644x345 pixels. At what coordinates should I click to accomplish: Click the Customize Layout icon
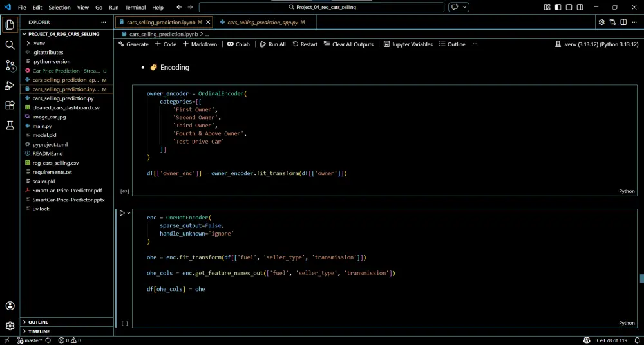click(547, 7)
